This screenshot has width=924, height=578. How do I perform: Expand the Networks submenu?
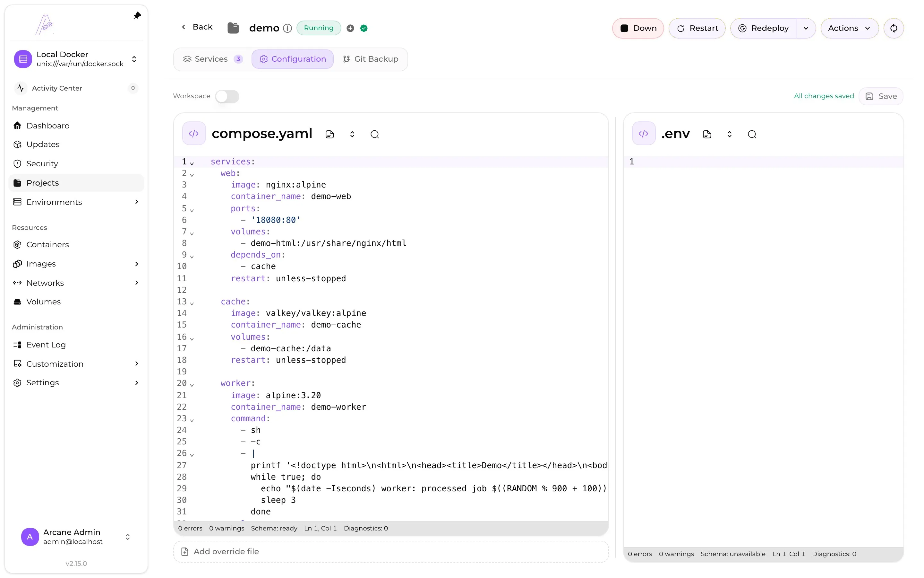click(137, 283)
